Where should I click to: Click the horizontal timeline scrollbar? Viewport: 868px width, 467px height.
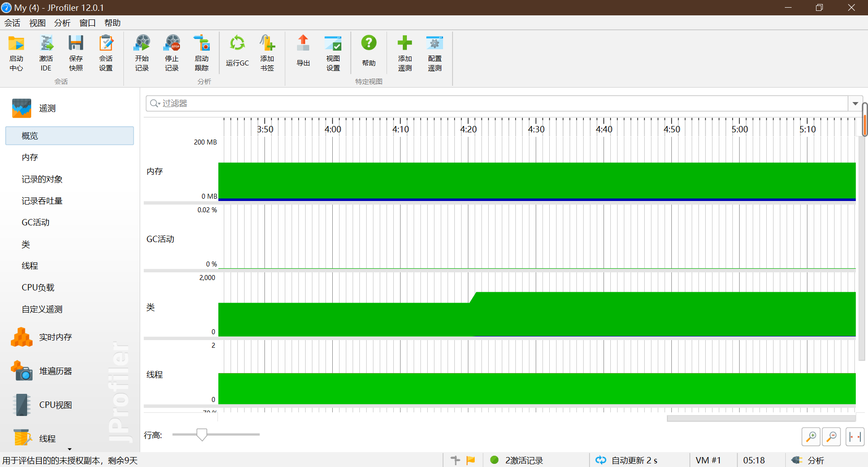[x=761, y=419]
